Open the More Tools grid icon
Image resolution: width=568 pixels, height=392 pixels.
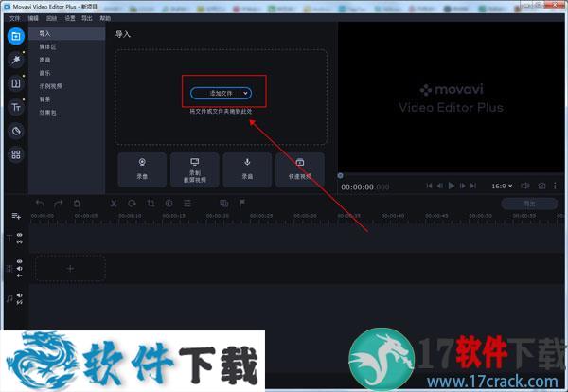16,154
